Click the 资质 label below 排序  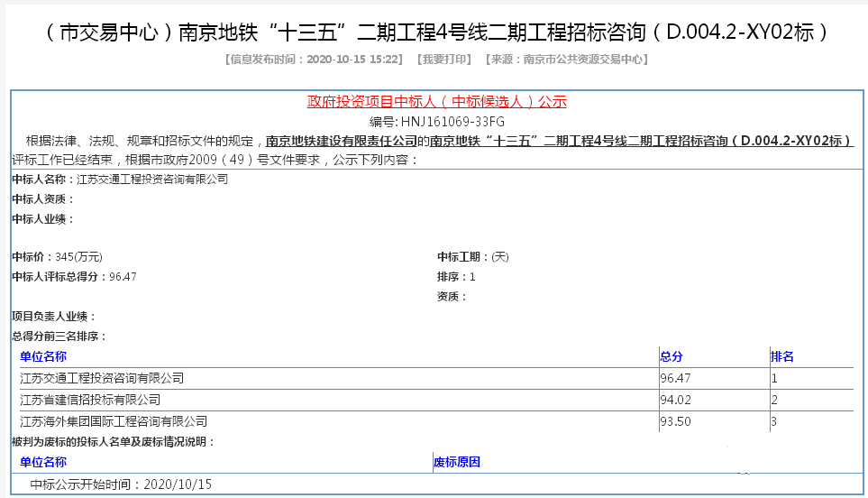coord(452,296)
